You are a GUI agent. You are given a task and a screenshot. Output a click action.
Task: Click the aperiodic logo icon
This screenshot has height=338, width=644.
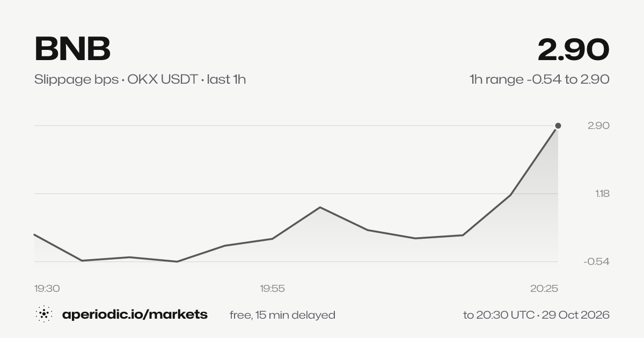[x=43, y=314]
